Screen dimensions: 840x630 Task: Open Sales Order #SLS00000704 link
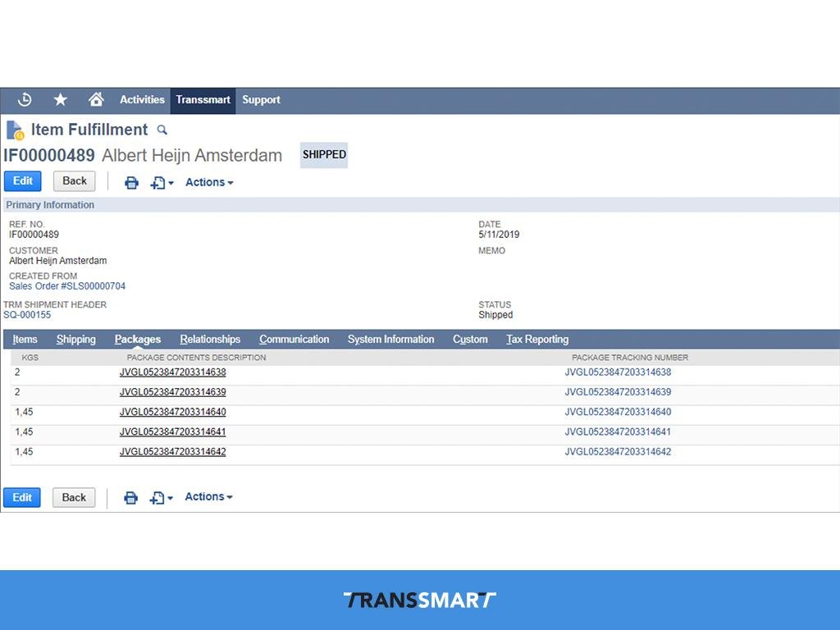(67, 286)
